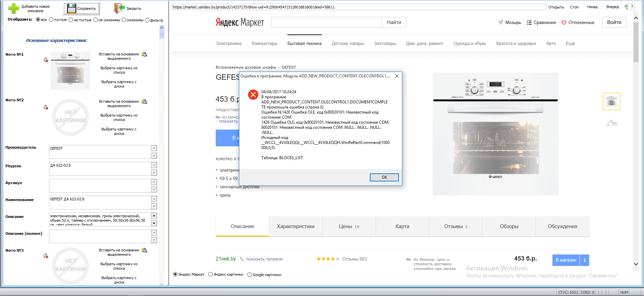Click paste icon in Фото №1 row
The height and width of the screenshot is (296, 644).
144,54
